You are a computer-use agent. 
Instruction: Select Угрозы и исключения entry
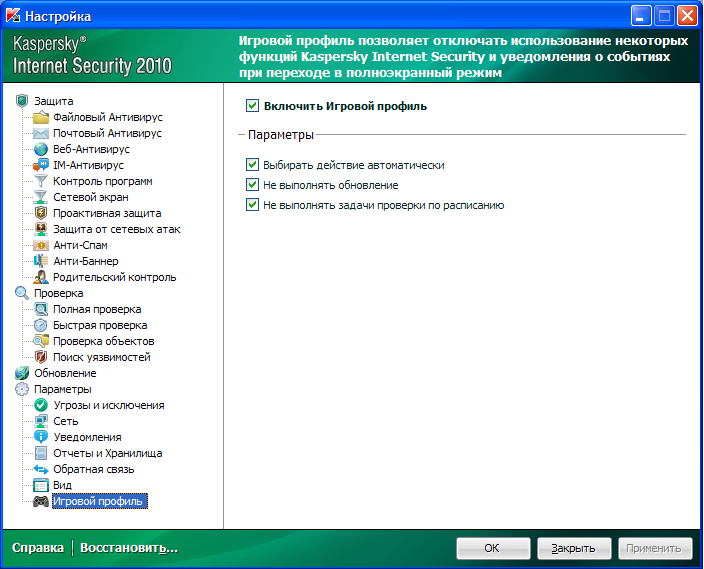[x=109, y=405]
